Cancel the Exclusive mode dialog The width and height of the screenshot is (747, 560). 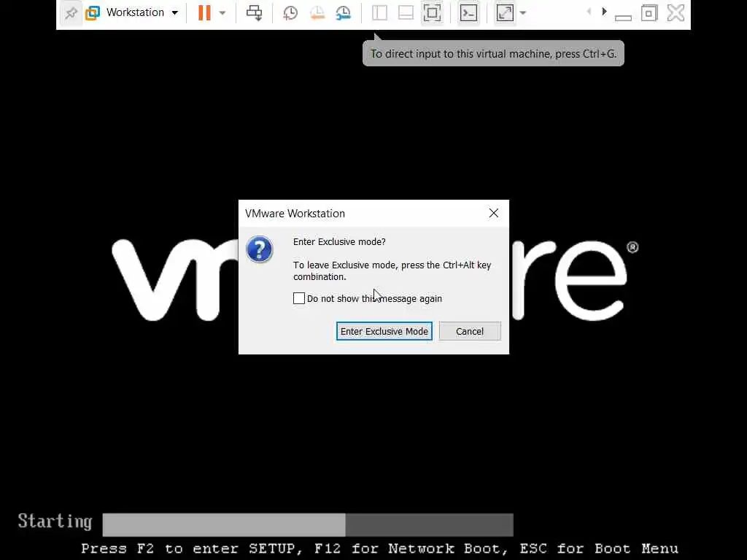(x=470, y=332)
